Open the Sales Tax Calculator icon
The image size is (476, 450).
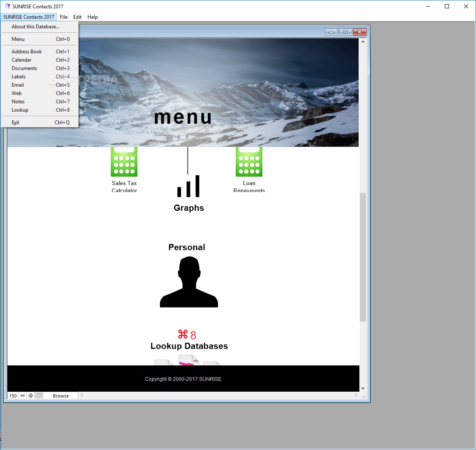pos(124,162)
